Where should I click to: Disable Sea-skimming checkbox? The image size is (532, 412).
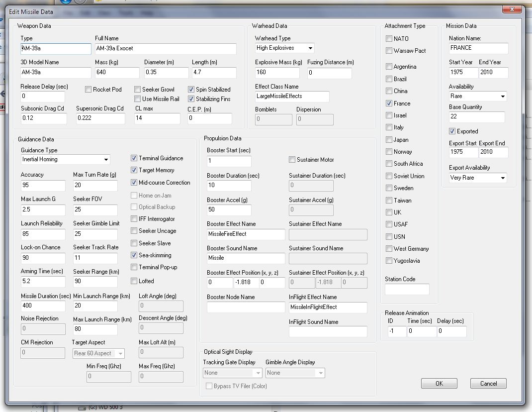coord(134,255)
